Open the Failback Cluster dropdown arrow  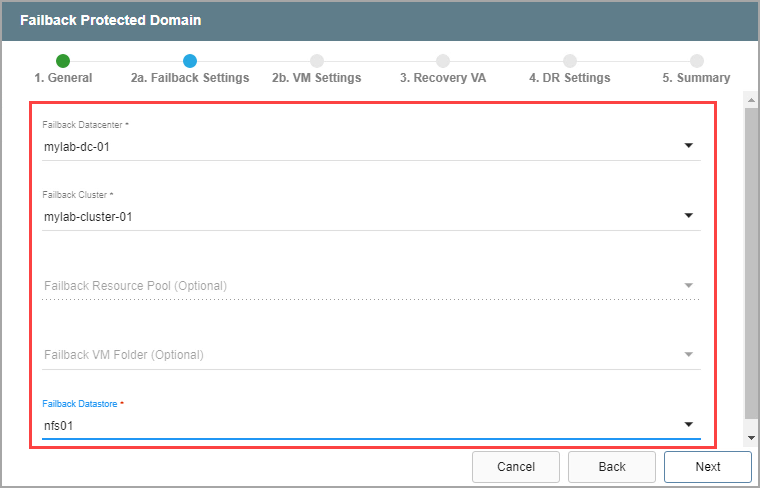tap(688, 215)
